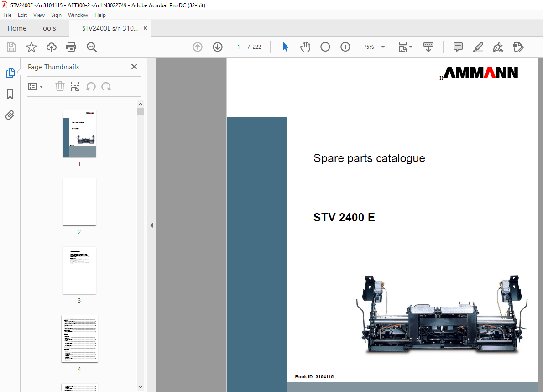543x392 pixels.
Task: Open the zoom level dropdown
Action: (383, 47)
